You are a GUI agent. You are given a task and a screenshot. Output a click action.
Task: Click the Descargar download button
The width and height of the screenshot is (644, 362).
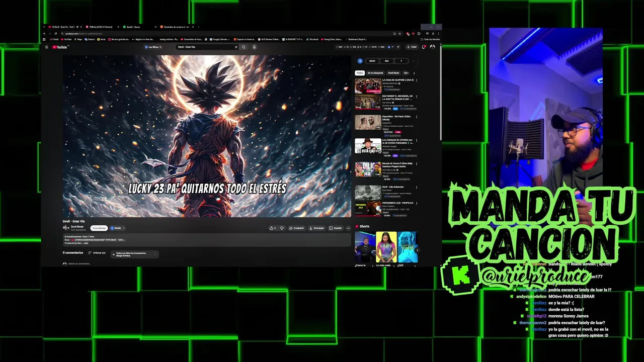[317, 228]
